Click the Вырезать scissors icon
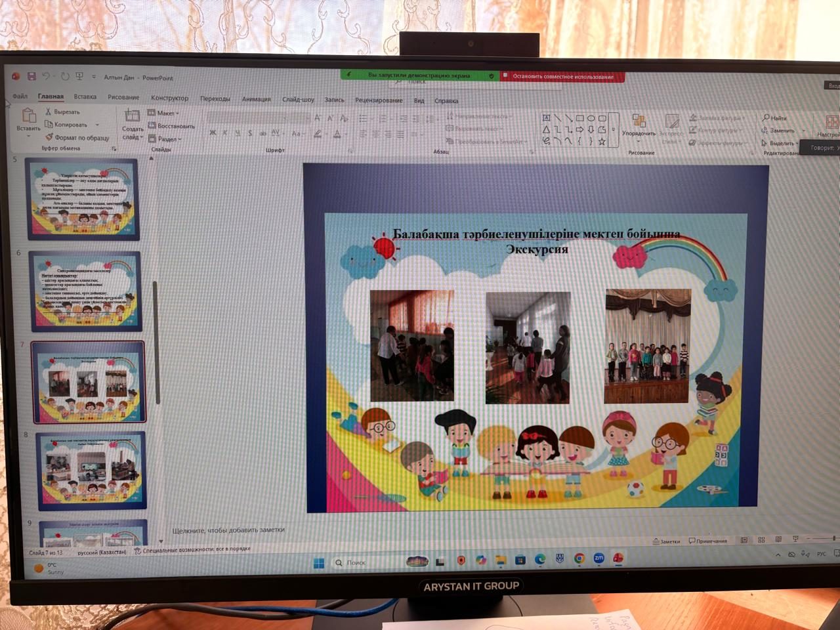This screenshot has width=840, height=630. click(48, 112)
